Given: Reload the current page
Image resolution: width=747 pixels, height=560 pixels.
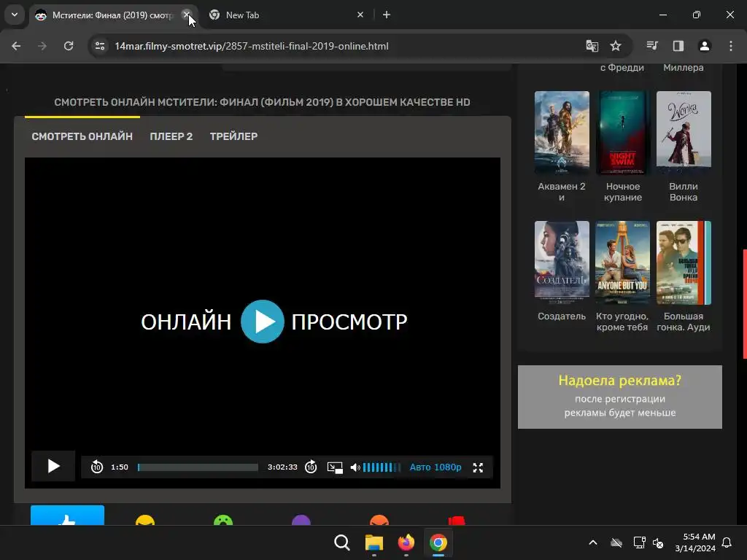Looking at the screenshot, I should [69, 46].
